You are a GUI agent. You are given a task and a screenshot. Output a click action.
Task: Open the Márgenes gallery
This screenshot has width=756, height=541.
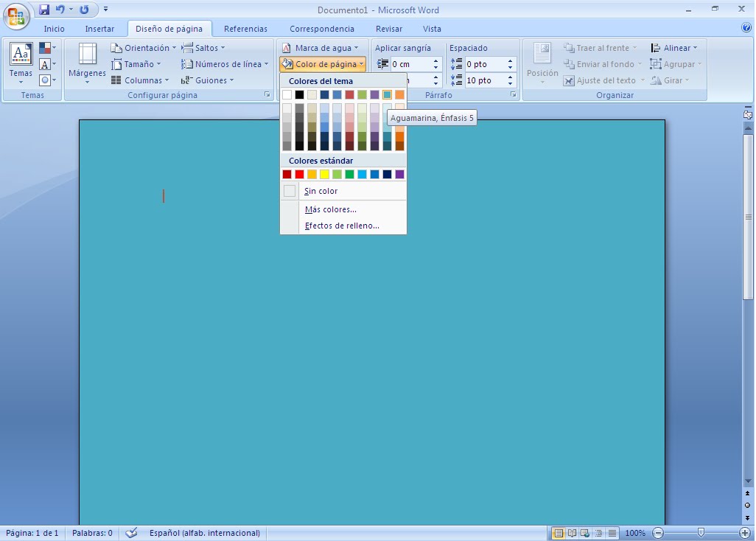click(86, 64)
